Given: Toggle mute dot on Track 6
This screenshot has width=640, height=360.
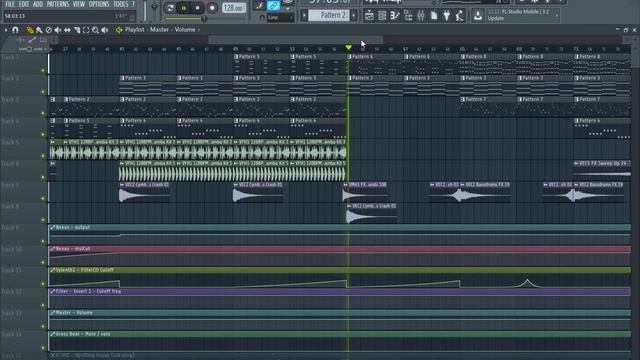Looking at the screenshot, I should coord(43,177).
